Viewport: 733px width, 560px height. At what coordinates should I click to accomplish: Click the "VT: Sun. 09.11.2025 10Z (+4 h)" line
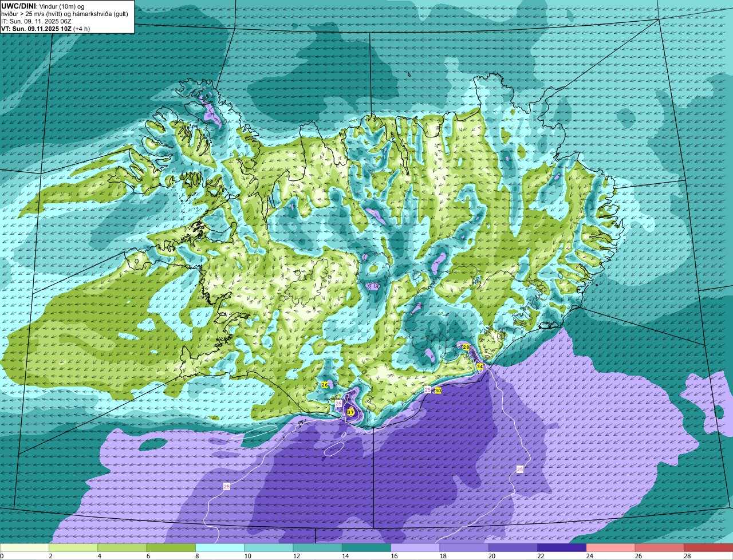[x=45, y=28]
